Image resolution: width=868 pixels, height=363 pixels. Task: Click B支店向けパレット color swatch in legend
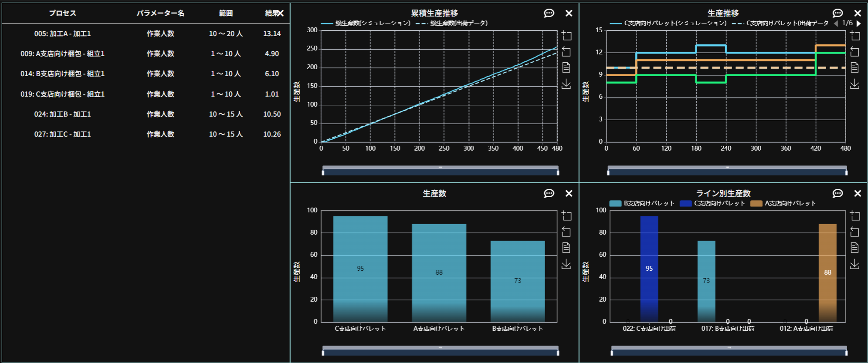point(615,203)
